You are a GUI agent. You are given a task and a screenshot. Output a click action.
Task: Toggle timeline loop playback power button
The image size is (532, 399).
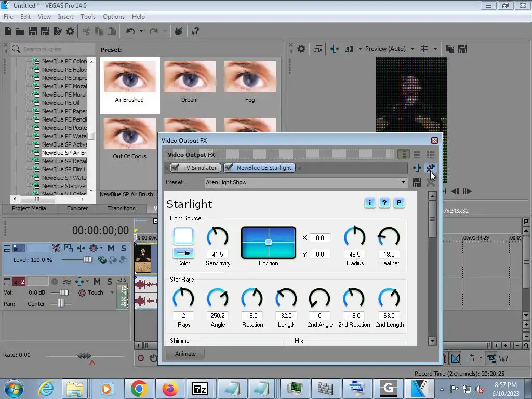[153, 358]
